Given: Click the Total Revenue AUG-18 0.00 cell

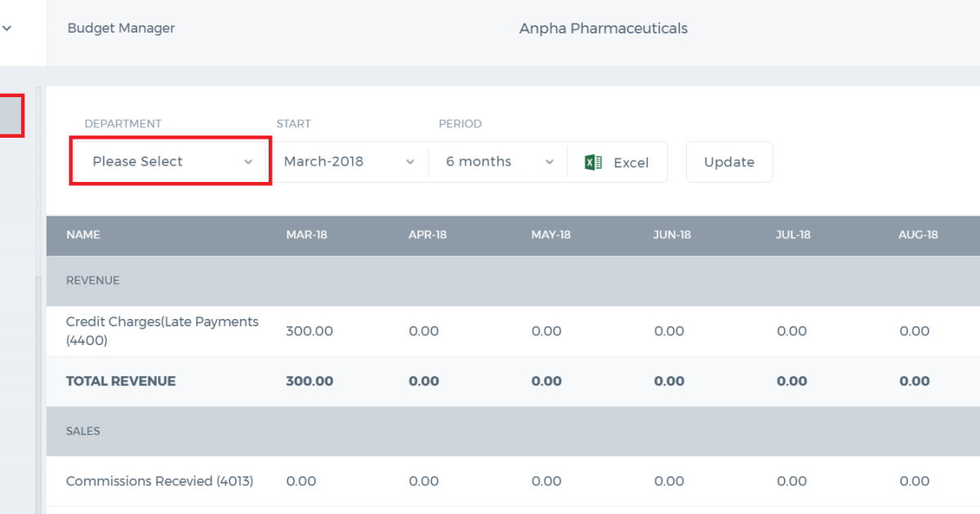Looking at the screenshot, I should pyautogui.click(x=915, y=381).
